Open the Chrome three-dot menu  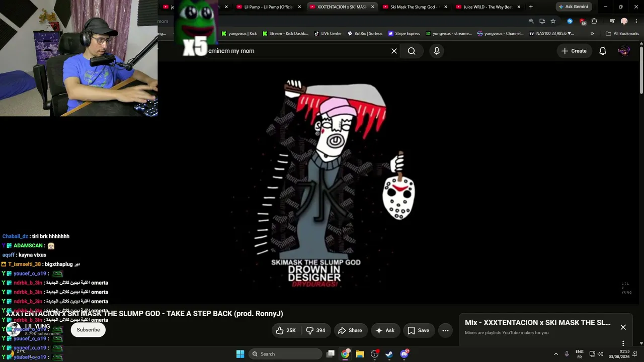[635, 21]
